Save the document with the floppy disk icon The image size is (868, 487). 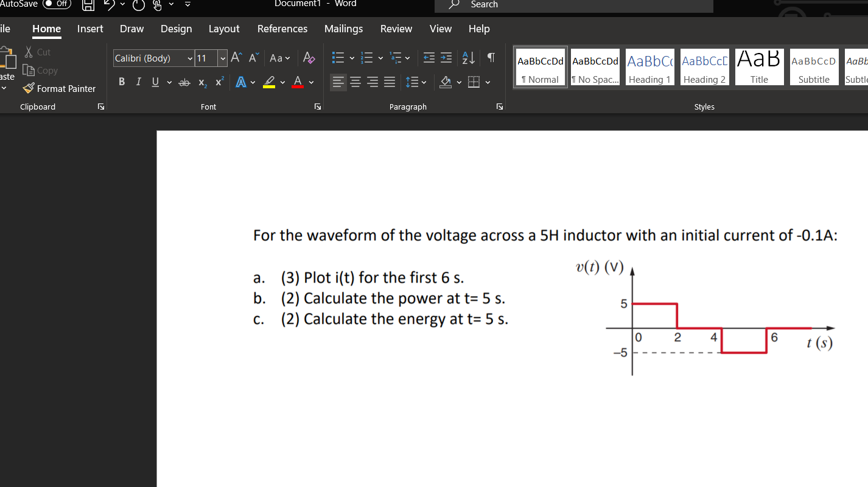[x=88, y=6]
